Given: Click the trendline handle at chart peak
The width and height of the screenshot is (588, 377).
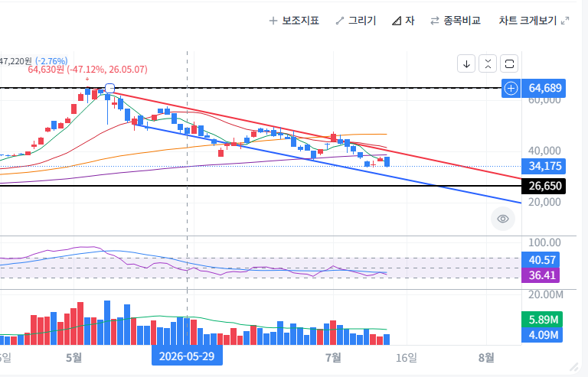Looking at the screenshot, I should (x=110, y=89).
